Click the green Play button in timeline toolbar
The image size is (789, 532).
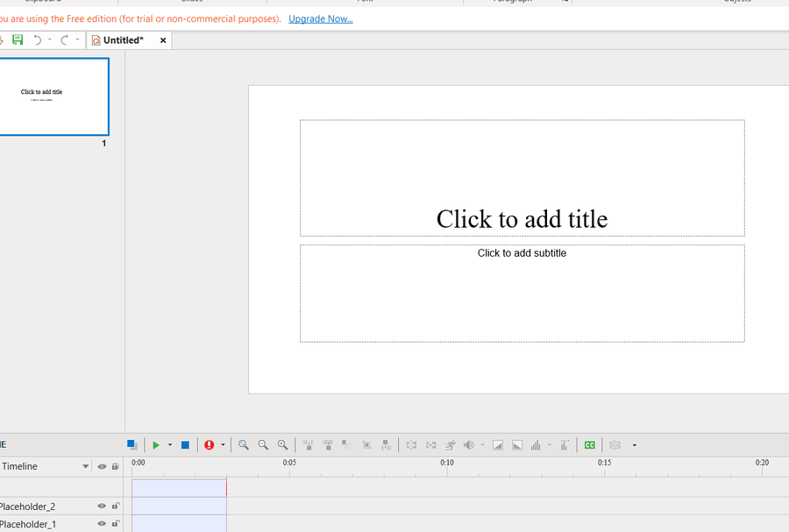pos(156,445)
